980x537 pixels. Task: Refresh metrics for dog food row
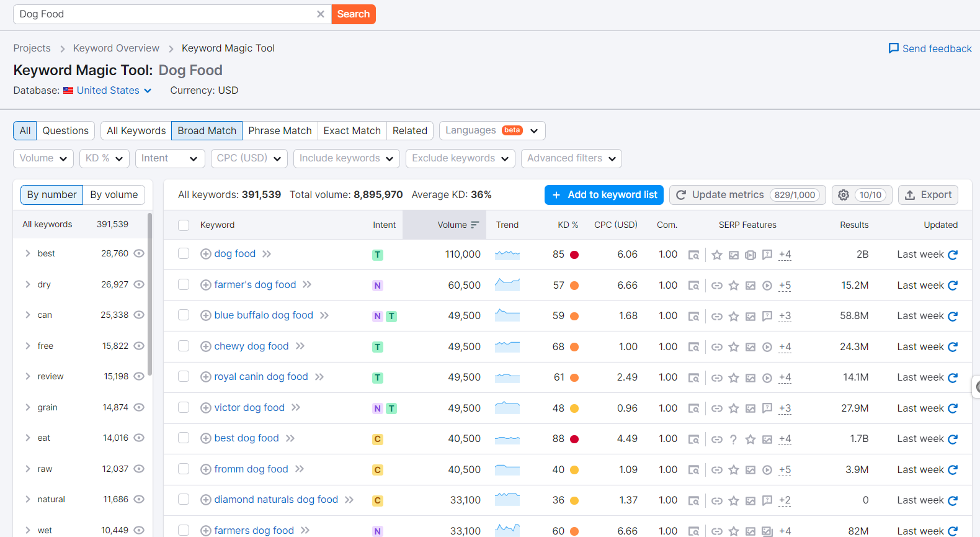click(953, 255)
